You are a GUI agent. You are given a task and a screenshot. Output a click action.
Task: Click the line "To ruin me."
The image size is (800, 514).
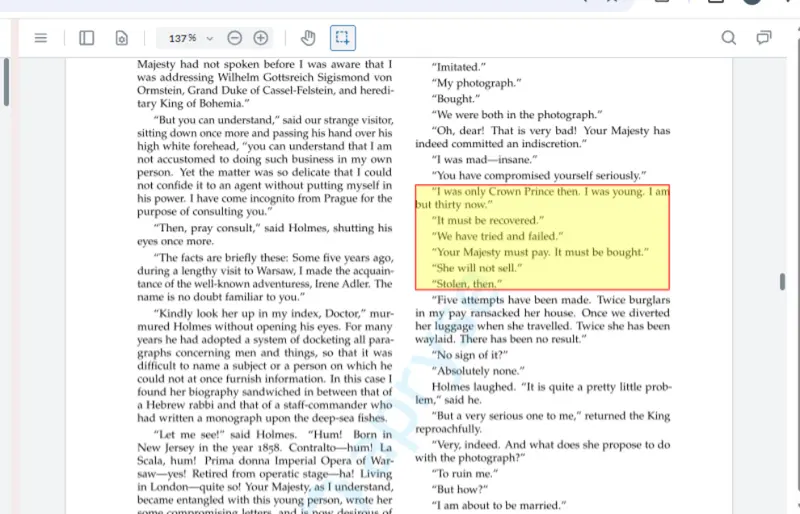[x=465, y=473]
